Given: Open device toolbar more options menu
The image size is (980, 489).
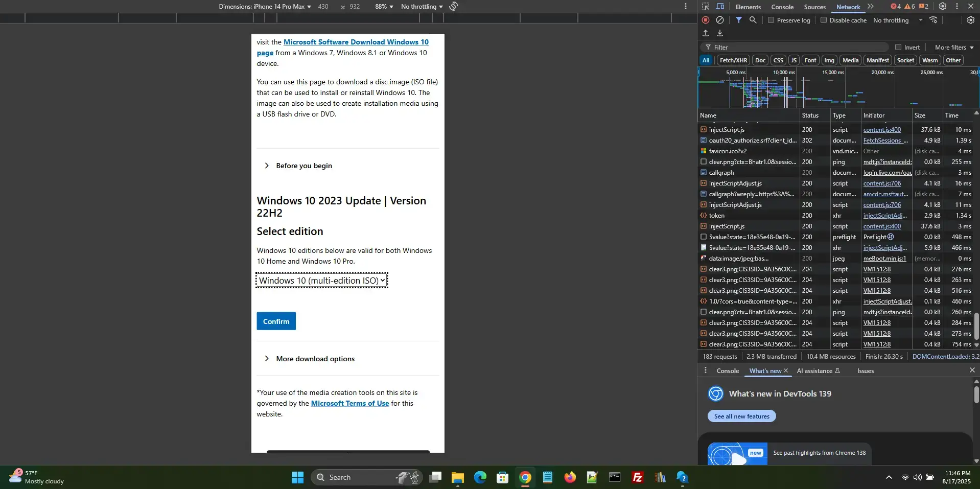Looking at the screenshot, I should tap(686, 6).
